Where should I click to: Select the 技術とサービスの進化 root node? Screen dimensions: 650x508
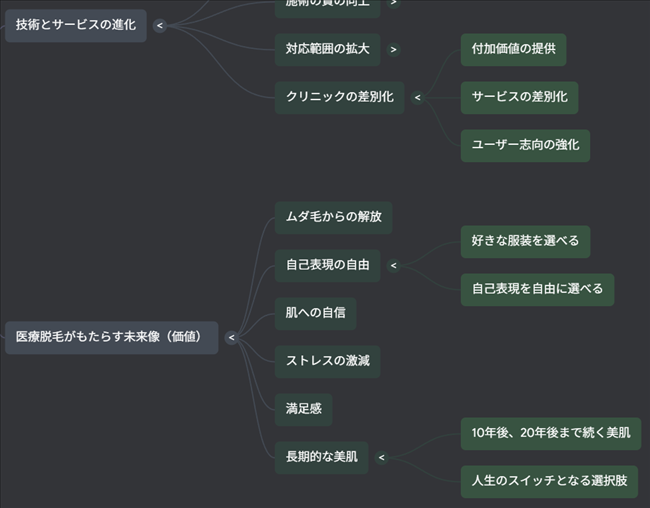pyautogui.click(x=75, y=25)
